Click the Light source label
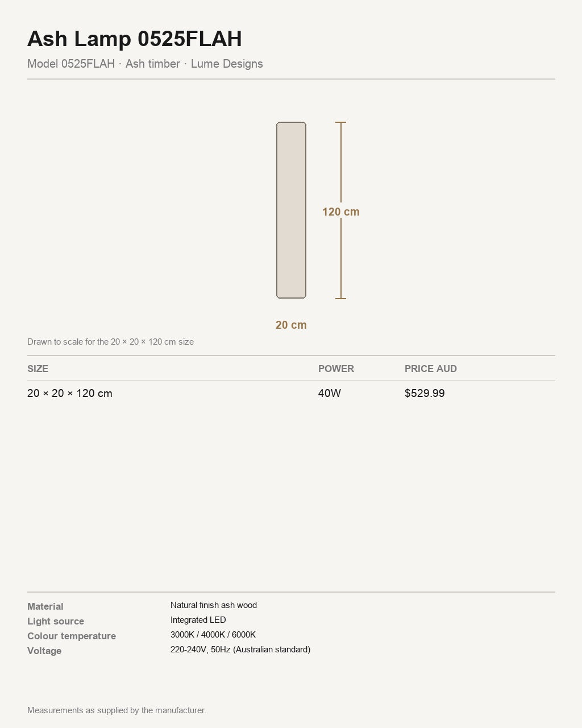Screen dimensions: 582x728 [56, 621]
